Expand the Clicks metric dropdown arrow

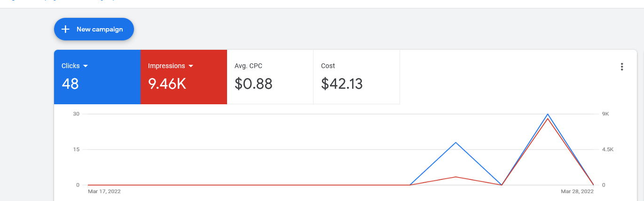click(86, 66)
